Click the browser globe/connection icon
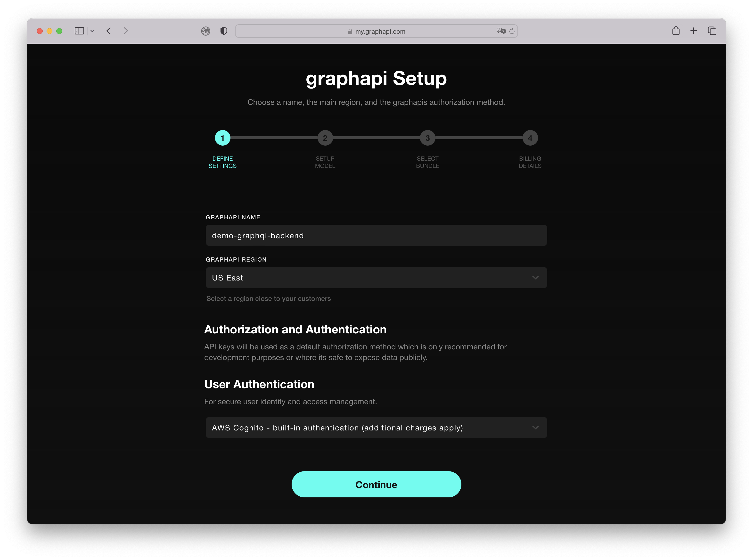Screen dimensions: 753x560 point(205,31)
